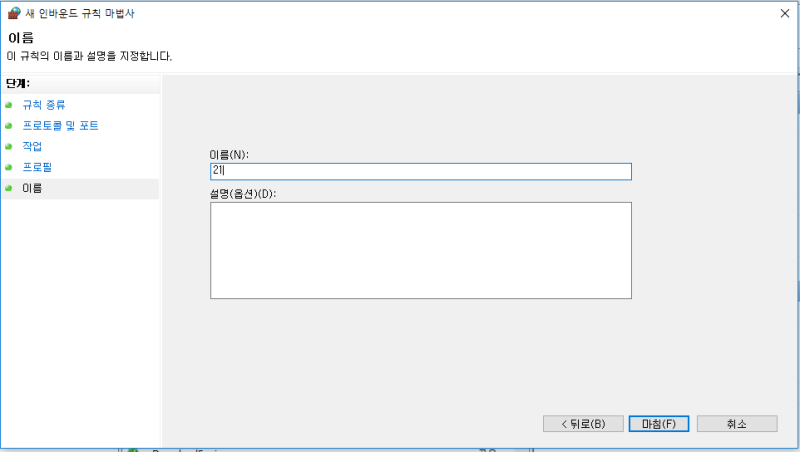Click the 이름(N): label

pyautogui.click(x=229, y=155)
